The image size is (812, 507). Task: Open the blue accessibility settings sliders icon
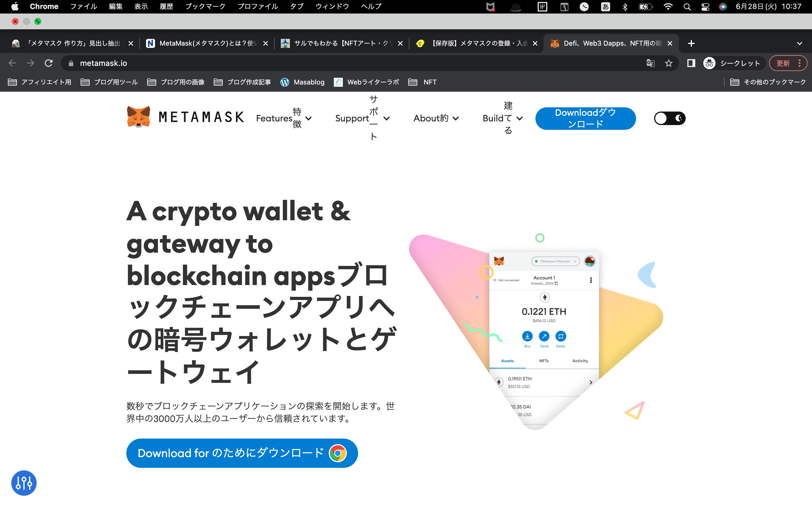24,483
